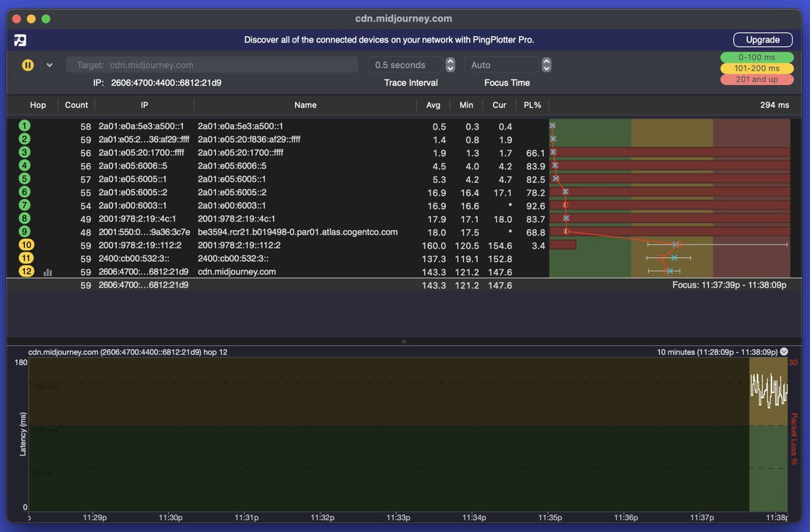Click the Min column header
This screenshot has width=810, height=532.
pyautogui.click(x=466, y=105)
